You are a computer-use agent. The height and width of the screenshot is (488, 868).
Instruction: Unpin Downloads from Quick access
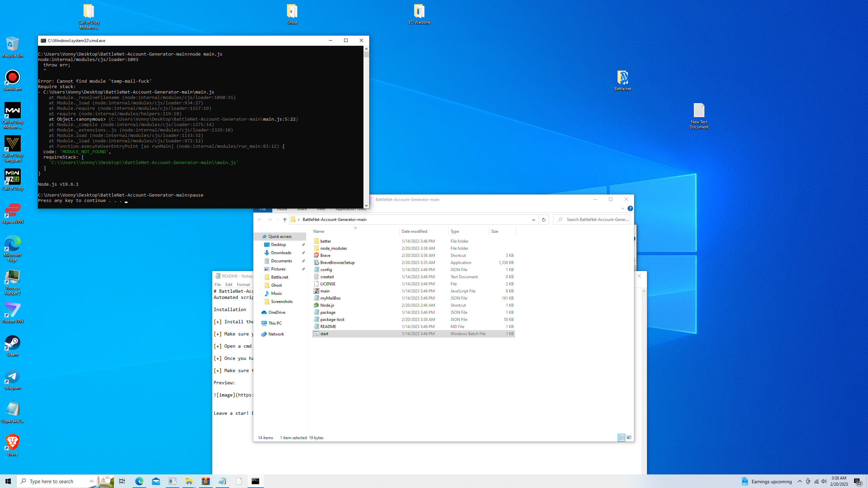point(303,253)
